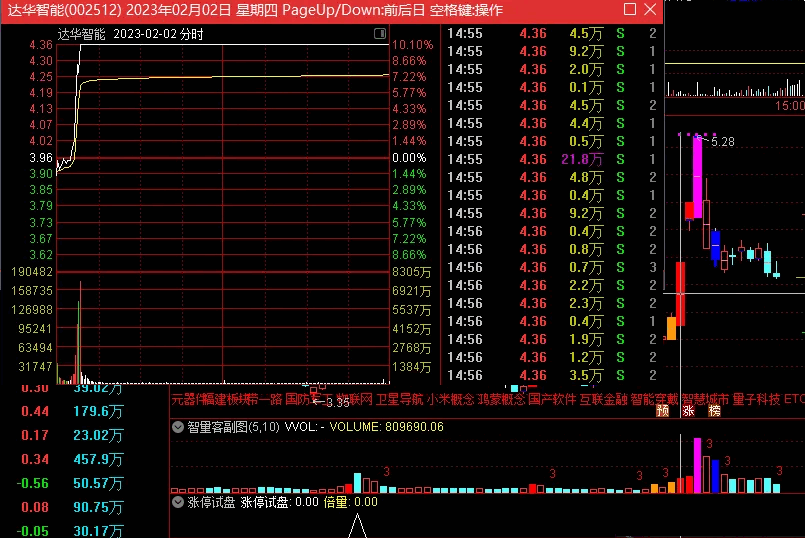805x538 pixels.
Task: Open the 卫星导航 concept tag
Action: [x=399, y=399]
